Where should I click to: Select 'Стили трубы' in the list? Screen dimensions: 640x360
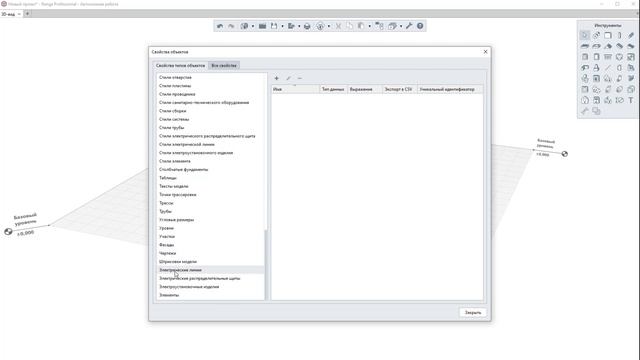[171, 127]
